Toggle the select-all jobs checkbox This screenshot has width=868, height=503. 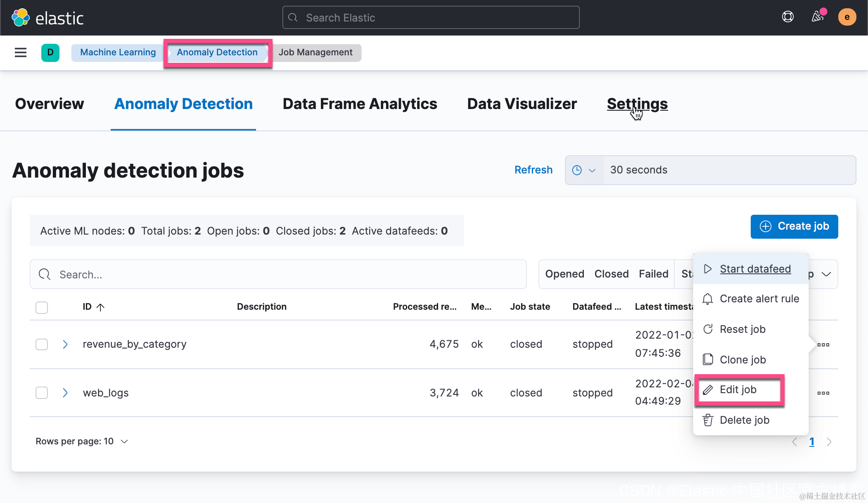point(42,307)
